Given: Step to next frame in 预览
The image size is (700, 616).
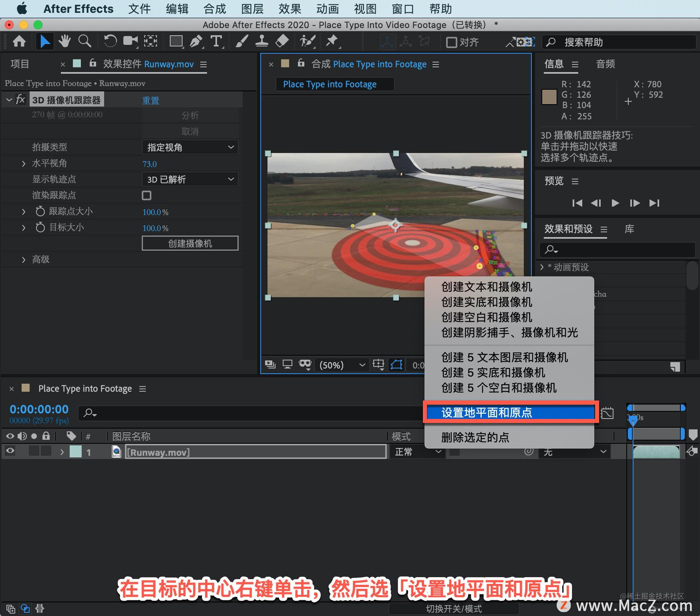Looking at the screenshot, I should pyautogui.click(x=635, y=203).
